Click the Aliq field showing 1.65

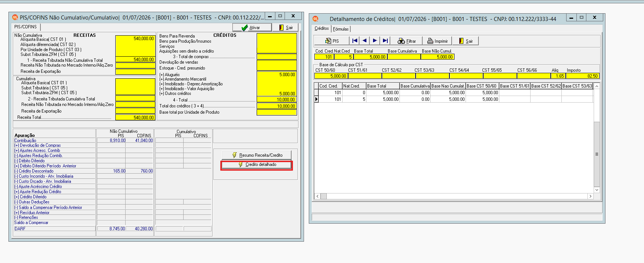pos(558,76)
